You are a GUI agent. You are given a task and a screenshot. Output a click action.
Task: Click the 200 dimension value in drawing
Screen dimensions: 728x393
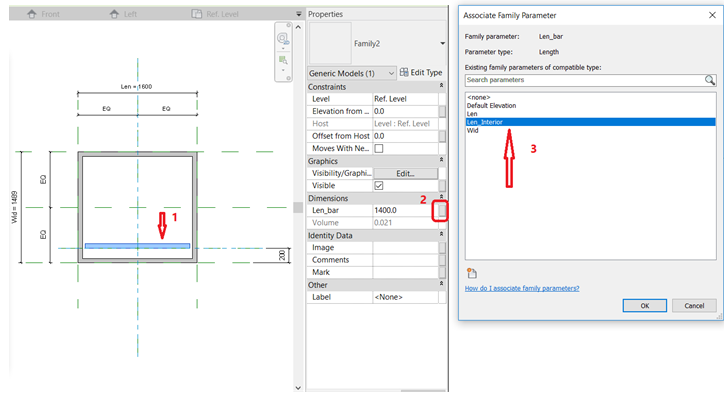tap(282, 255)
